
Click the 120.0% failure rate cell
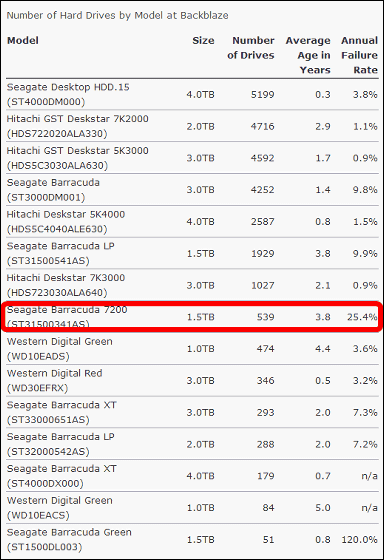[x=359, y=539]
